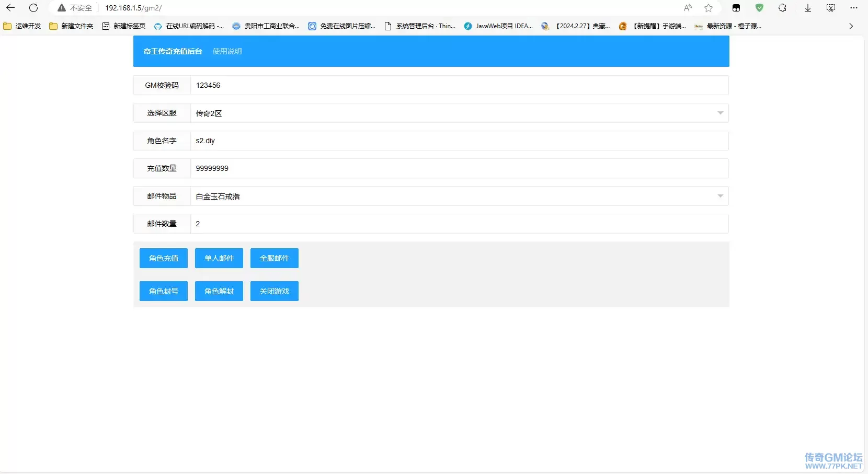This screenshot has height=474, width=868.
Task: Focus the 充值数量 input field
Action: [x=459, y=168]
